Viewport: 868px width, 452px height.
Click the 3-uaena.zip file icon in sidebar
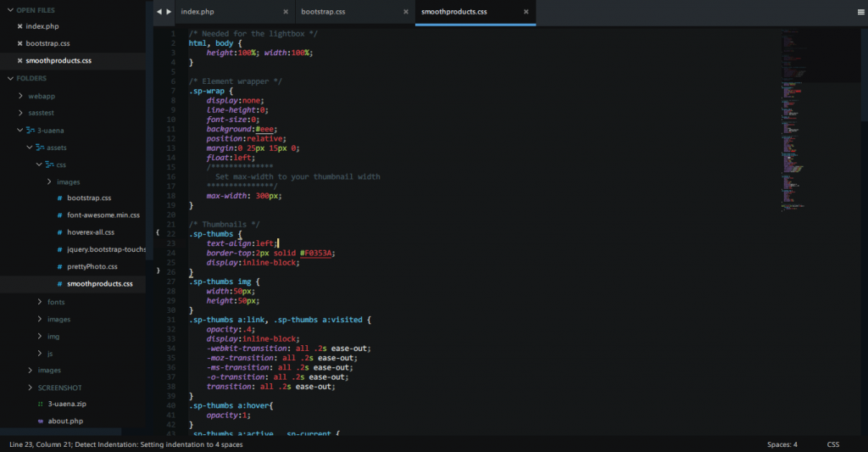[x=40, y=404]
